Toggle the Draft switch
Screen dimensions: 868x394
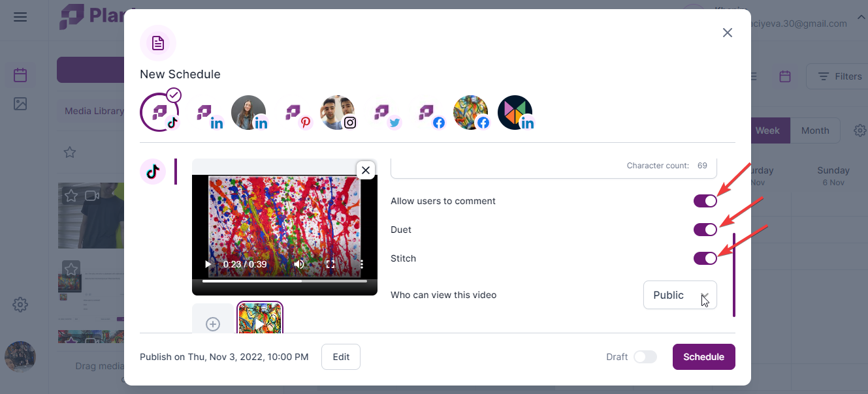coord(645,357)
